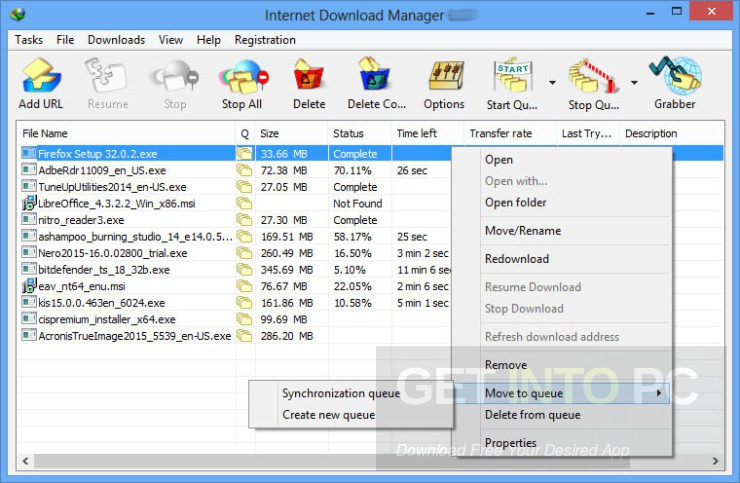
Task: Choose Remove in the context menu
Action: pyautogui.click(x=506, y=365)
